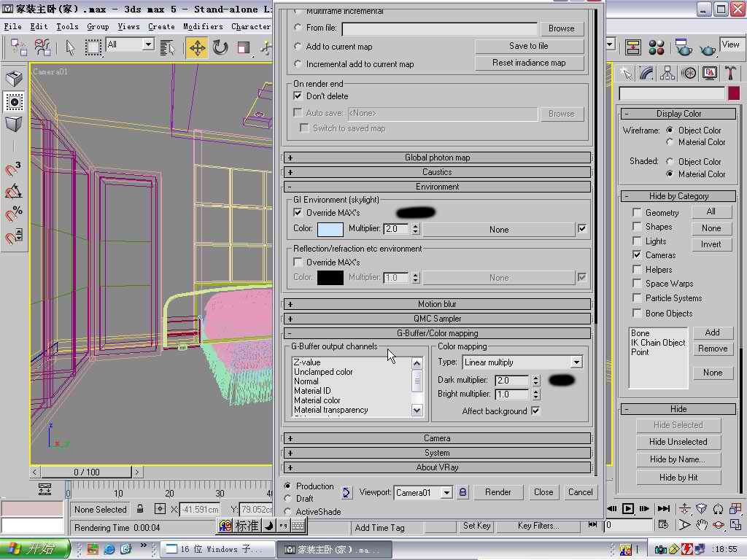Toggle the 3D Snap magnet icon

tap(13, 169)
